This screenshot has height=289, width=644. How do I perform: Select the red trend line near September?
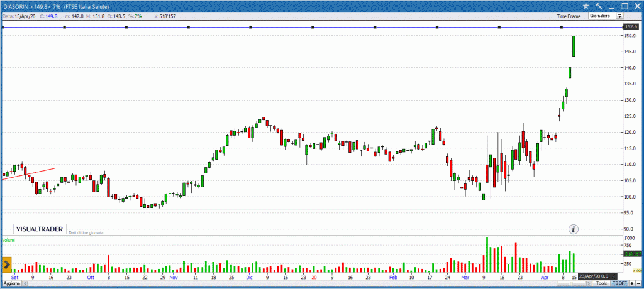28,173
